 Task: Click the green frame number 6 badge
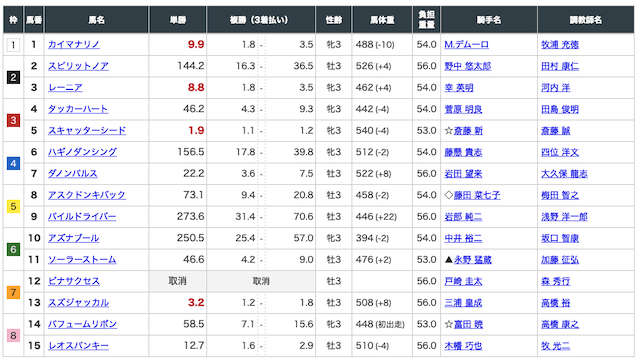13,249
